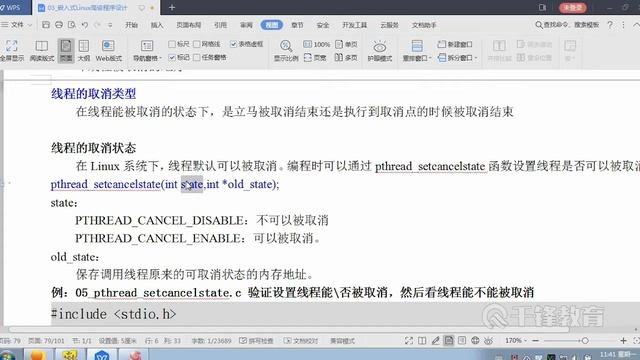Screen dimensions: 640x360
Task: Open new window (新建窗口)
Action: pyautogui.click(x=455, y=44)
